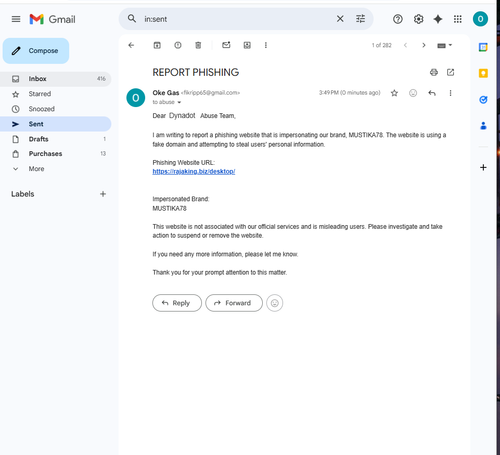Viewport: 500px width, 455px height.
Task: Click the REPORT PHISHING subject heading
Action: click(x=196, y=72)
